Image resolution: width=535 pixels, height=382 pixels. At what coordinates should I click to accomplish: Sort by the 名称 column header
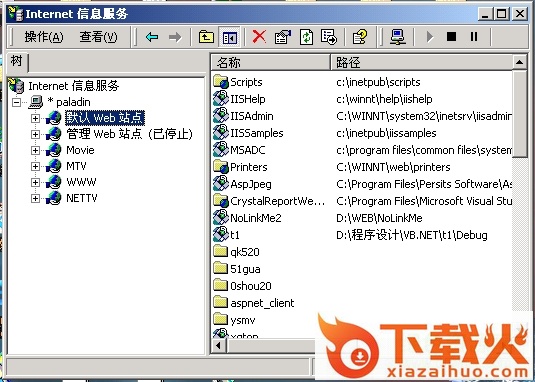[271, 62]
